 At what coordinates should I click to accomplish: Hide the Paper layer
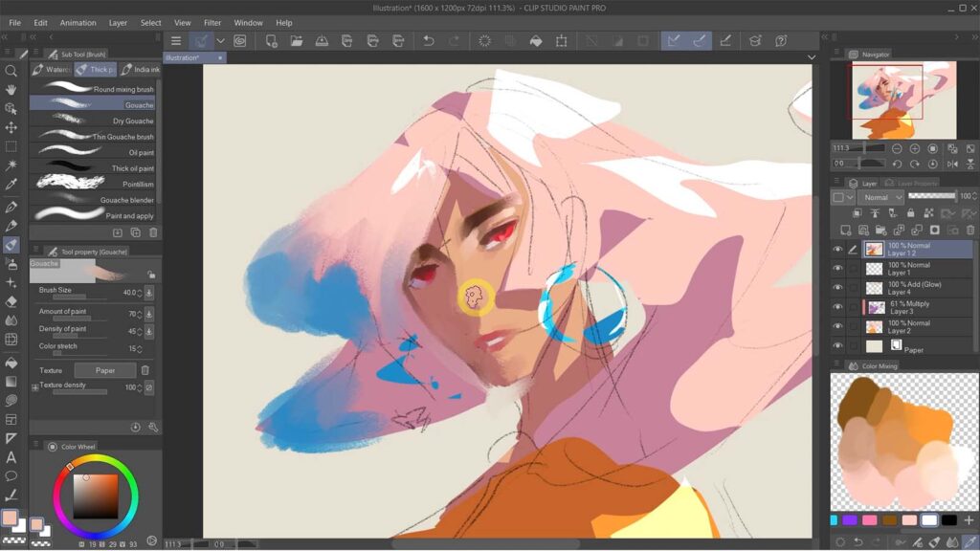(836, 346)
